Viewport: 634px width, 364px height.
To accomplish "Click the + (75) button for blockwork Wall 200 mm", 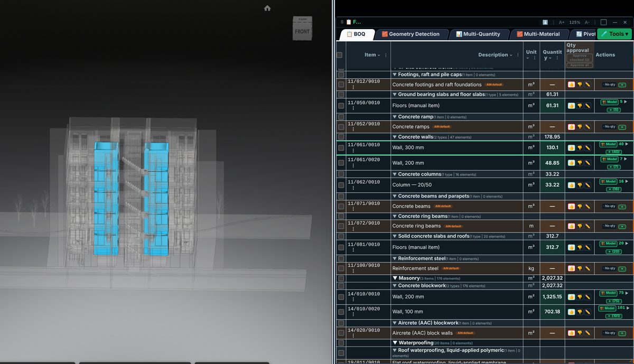I will 613,301.
